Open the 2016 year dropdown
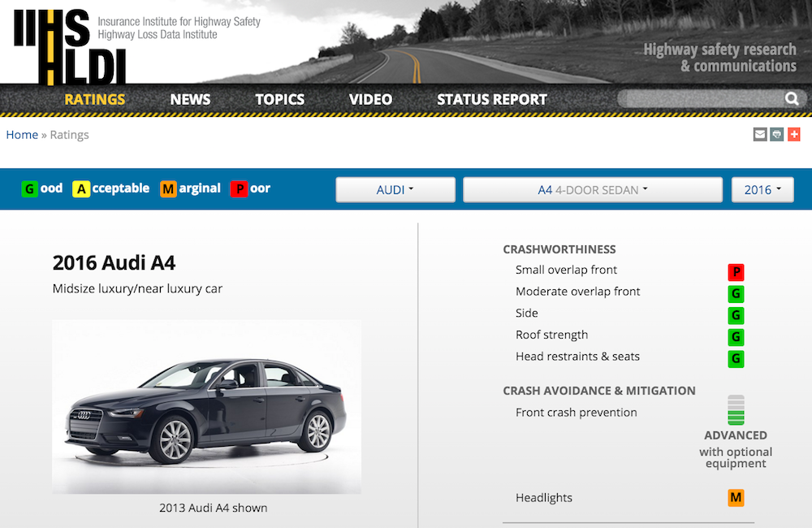This screenshot has width=812, height=528. (x=762, y=189)
